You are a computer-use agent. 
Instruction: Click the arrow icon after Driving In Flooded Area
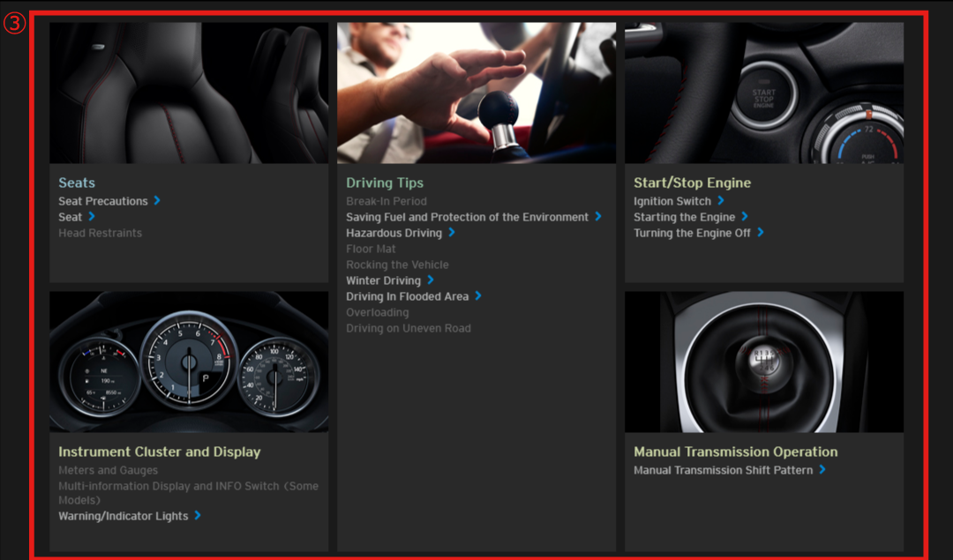[x=477, y=296]
